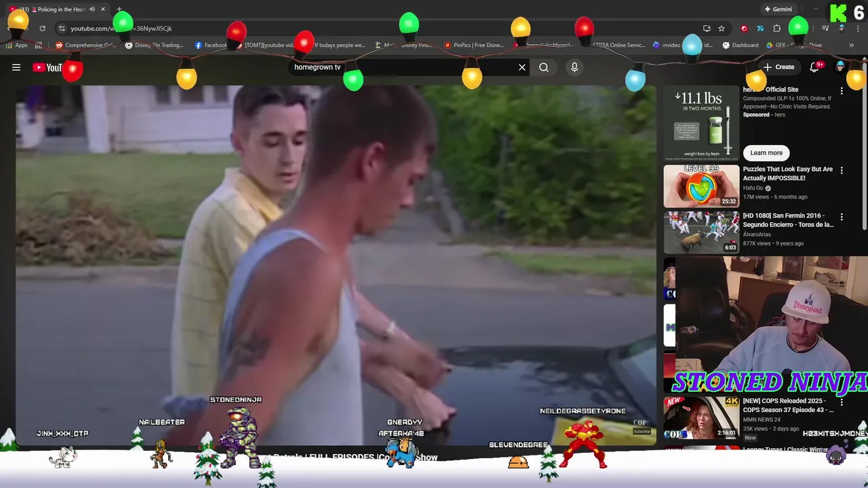Bookmark this page with the star icon
Image resolution: width=868 pixels, height=488 pixels.
coord(722,28)
